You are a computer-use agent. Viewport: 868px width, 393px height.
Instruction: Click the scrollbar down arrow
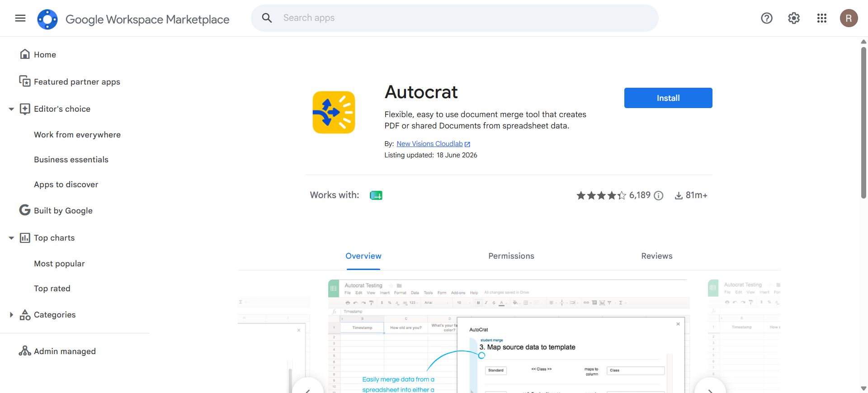pyautogui.click(x=863, y=388)
